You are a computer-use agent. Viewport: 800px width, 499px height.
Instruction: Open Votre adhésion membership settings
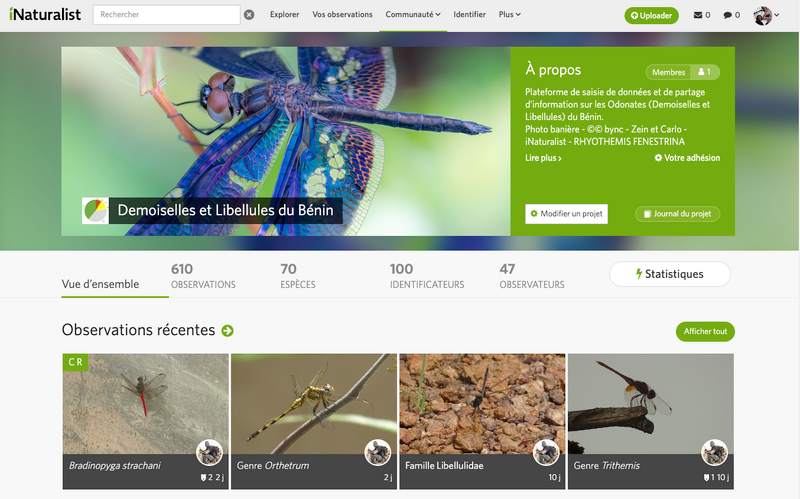point(687,158)
